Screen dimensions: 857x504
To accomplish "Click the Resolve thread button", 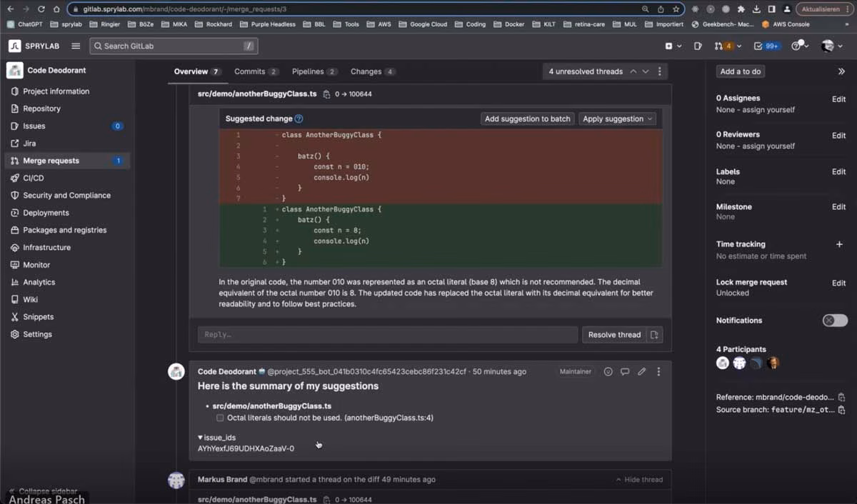I will pyautogui.click(x=614, y=334).
